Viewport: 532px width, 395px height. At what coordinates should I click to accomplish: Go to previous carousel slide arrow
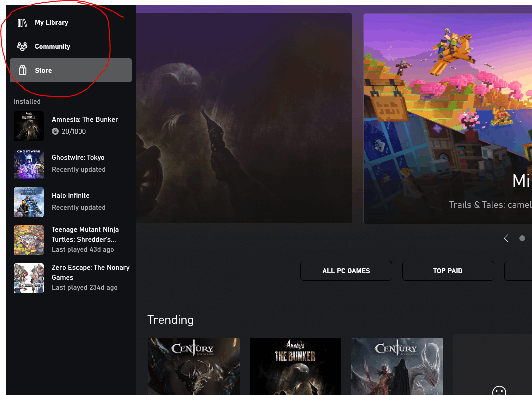click(x=506, y=238)
